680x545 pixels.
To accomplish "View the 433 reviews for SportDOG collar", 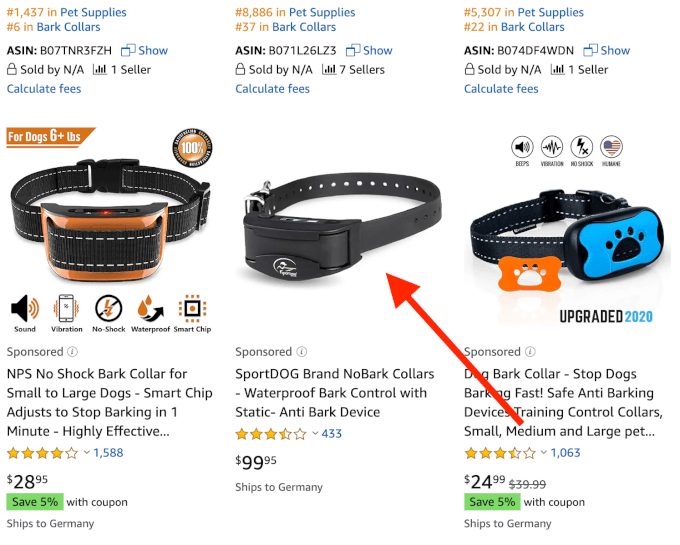I will 331,434.
